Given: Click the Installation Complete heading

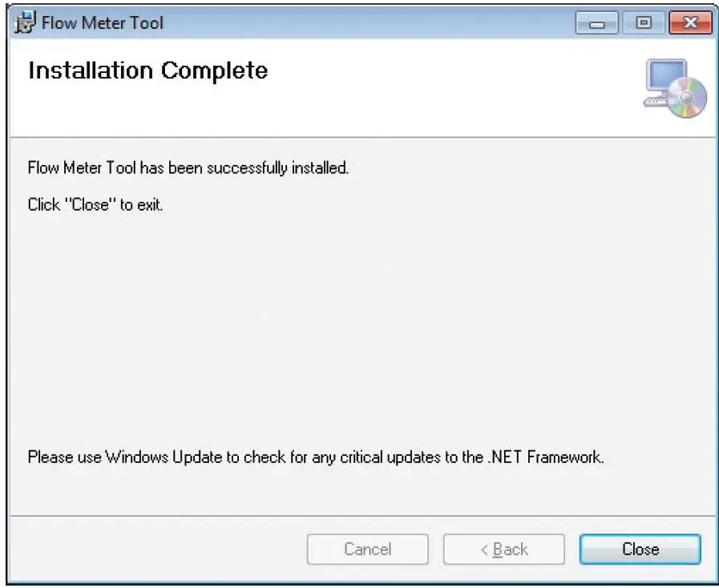Looking at the screenshot, I should (x=148, y=70).
